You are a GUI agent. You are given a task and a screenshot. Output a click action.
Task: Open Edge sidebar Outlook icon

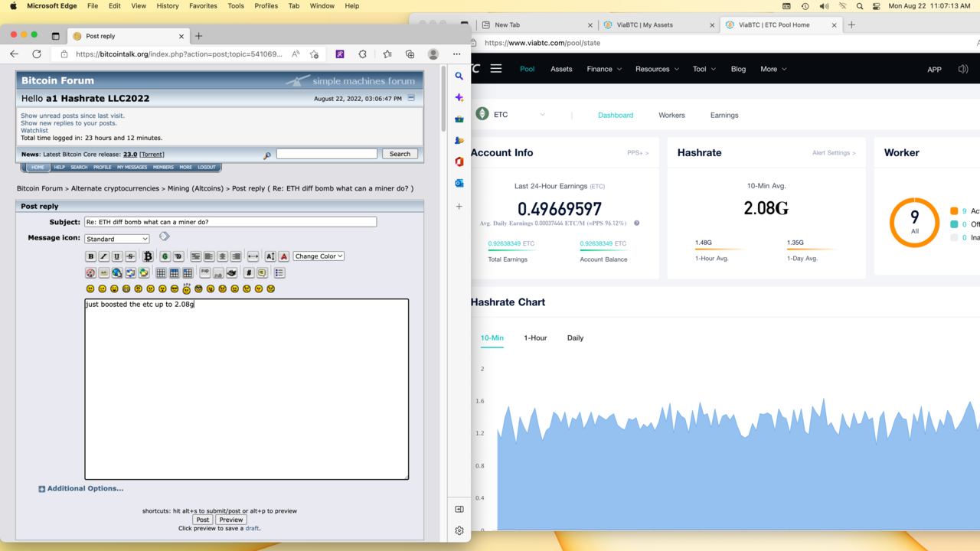459,184
